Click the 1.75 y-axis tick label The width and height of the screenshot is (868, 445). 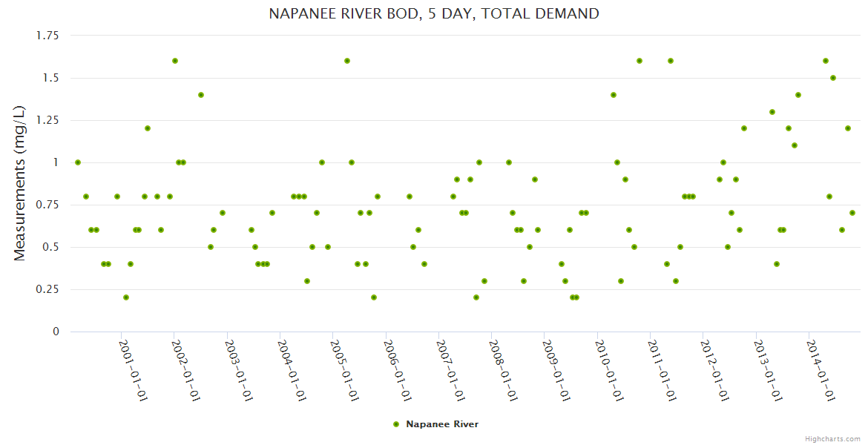click(x=47, y=35)
